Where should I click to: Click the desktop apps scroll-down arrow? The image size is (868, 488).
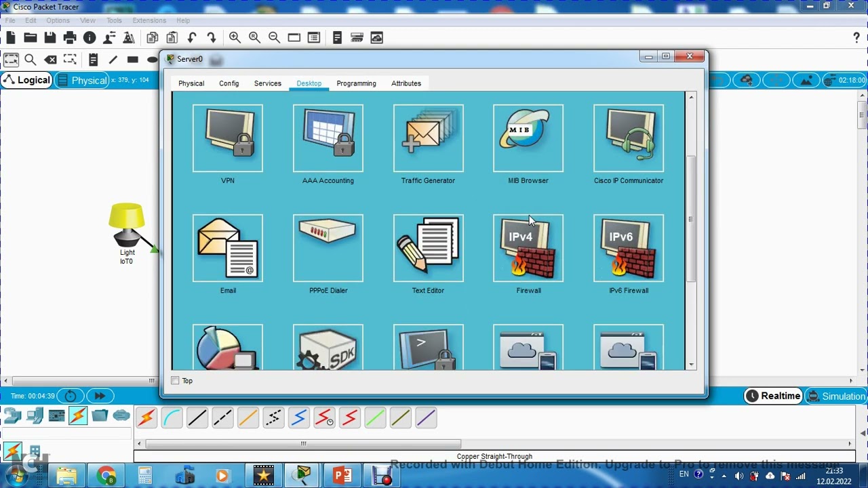tap(691, 365)
